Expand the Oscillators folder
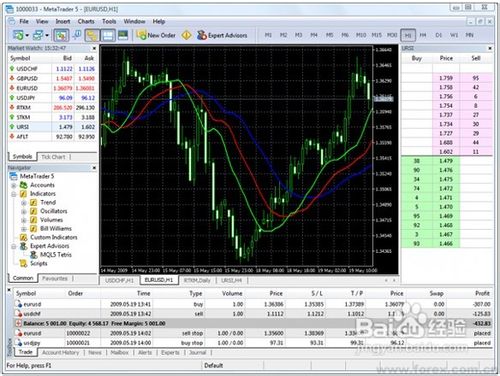Image resolution: width=500 pixels, height=376 pixels. pyautogui.click(x=24, y=211)
